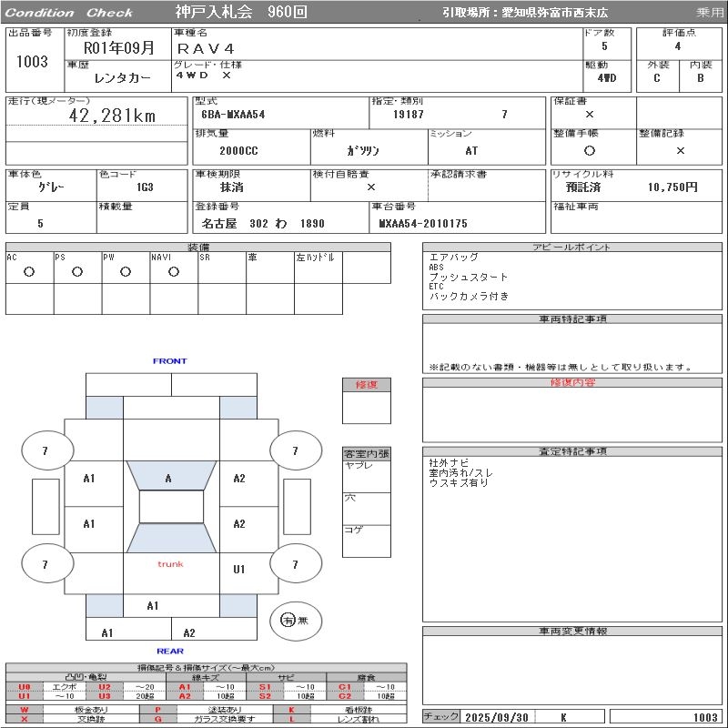The image size is (728, 728).
Task: Toggle the NAVI equipment circle
Action: pos(174,272)
